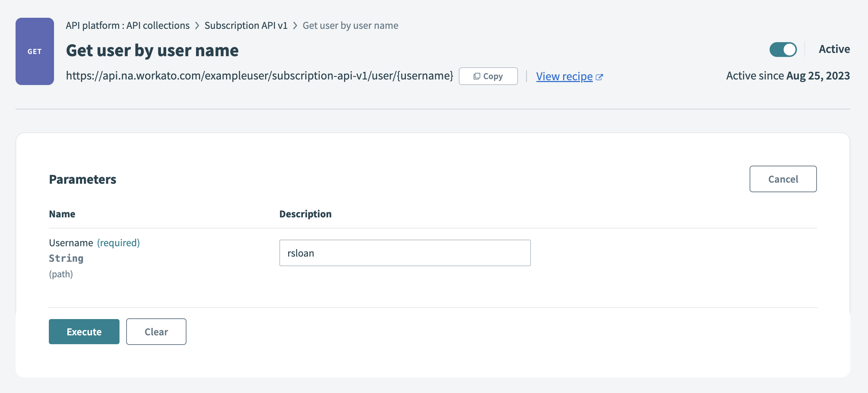This screenshot has width=868, height=393.
Task: Click the Parameters heading
Action: (x=83, y=179)
